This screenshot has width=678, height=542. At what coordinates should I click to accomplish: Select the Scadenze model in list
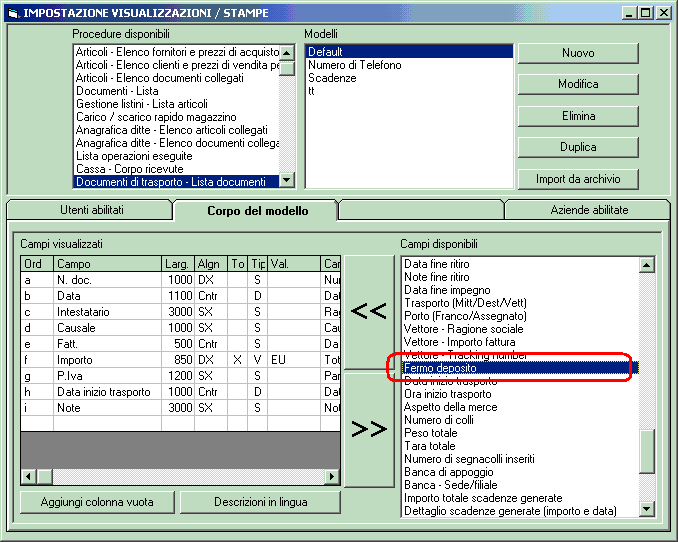[x=332, y=78]
